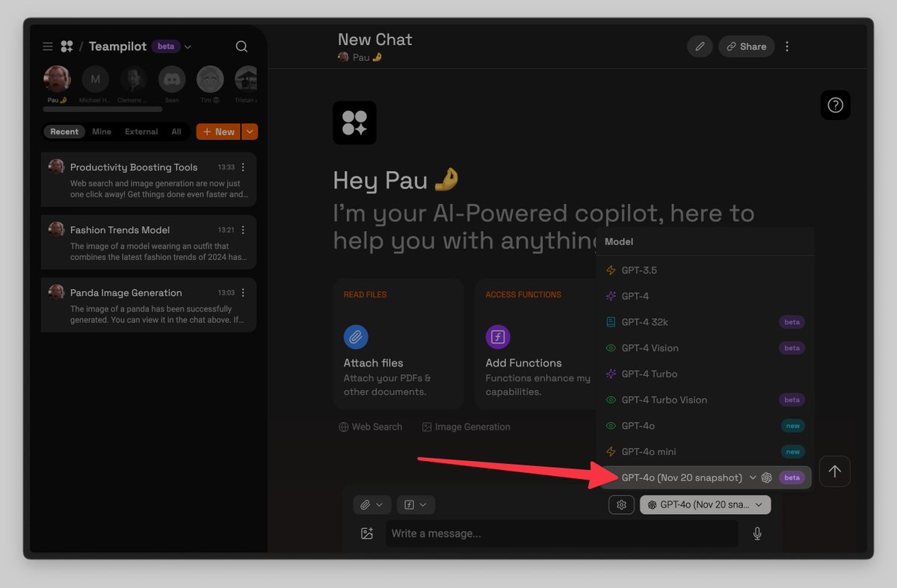
Task: Select GPT-4 Turbo from model list
Action: [x=705, y=374]
